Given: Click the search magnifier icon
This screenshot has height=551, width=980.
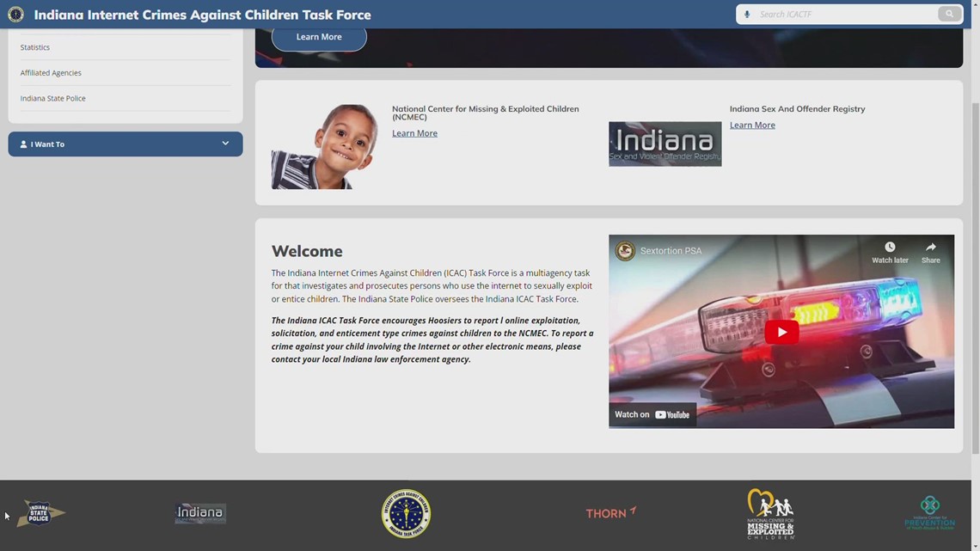Looking at the screenshot, I should (x=949, y=14).
